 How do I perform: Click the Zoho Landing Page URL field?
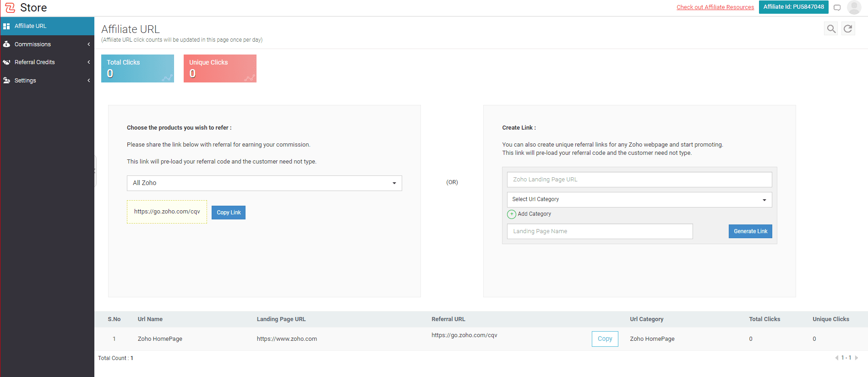click(x=639, y=180)
